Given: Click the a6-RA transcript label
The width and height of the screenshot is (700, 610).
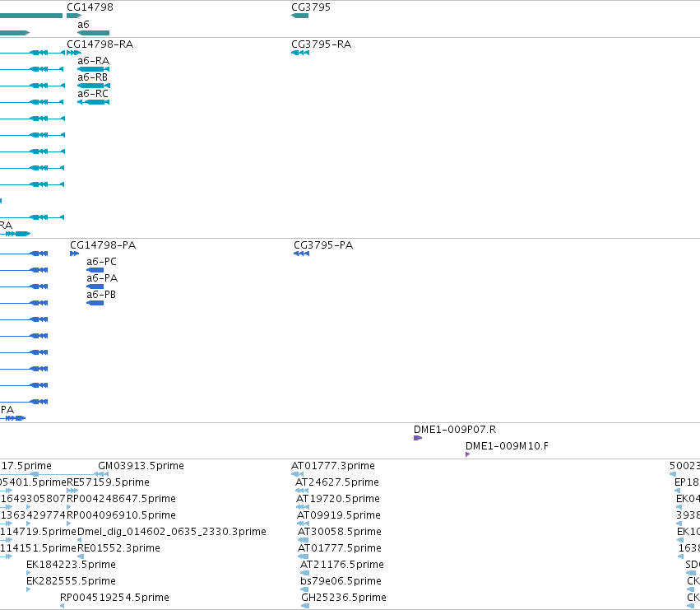Looking at the screenshot, I should pos(93,61).
